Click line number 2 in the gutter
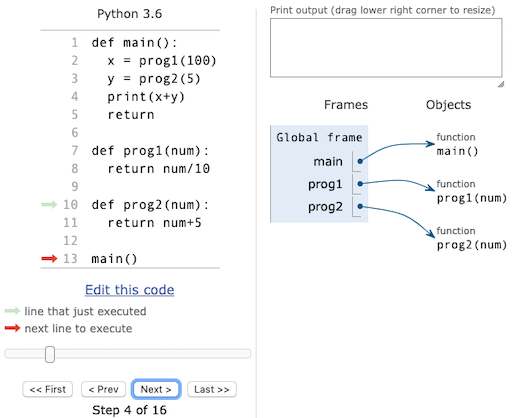 75,60
